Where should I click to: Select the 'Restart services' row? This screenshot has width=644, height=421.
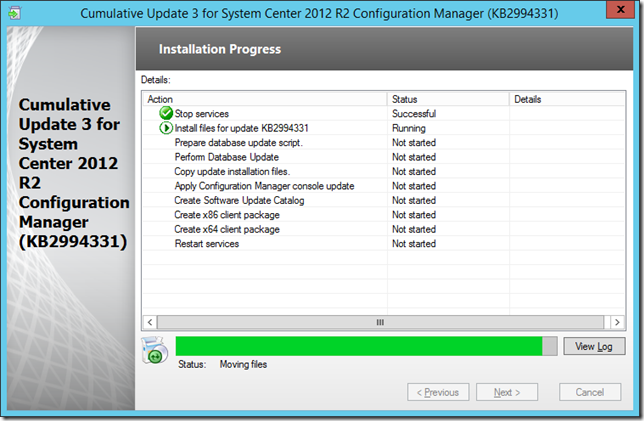pyautogui.click(x=384, y=243)
